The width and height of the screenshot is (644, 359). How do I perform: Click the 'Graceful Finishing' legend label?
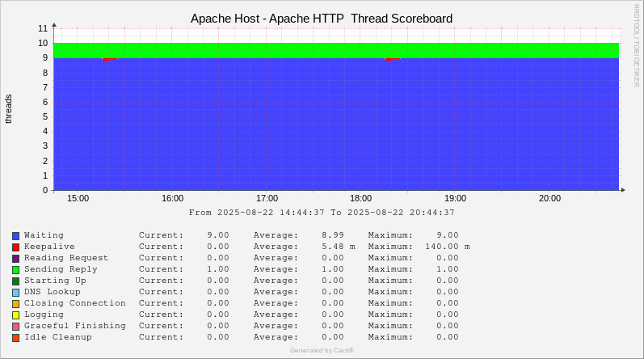click(x=75, y=325)
